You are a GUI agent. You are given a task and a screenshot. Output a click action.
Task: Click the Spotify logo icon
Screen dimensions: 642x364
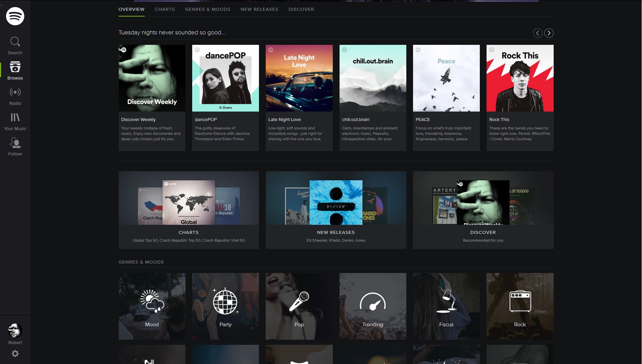(x=15, y=16)
